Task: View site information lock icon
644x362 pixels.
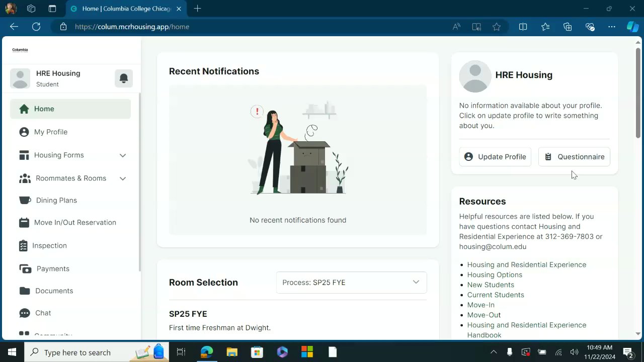Action: 63,27
